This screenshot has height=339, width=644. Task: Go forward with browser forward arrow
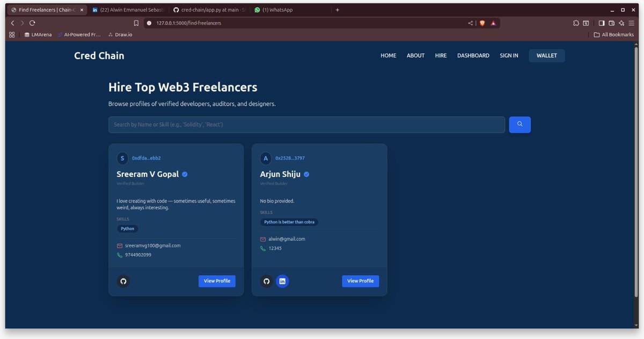pos(22,23)
